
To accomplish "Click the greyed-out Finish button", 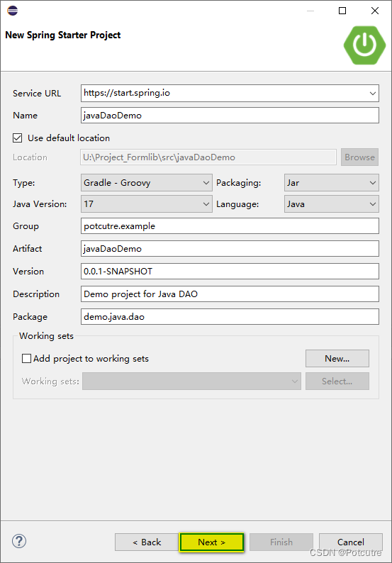I will [x=281, y=542].
